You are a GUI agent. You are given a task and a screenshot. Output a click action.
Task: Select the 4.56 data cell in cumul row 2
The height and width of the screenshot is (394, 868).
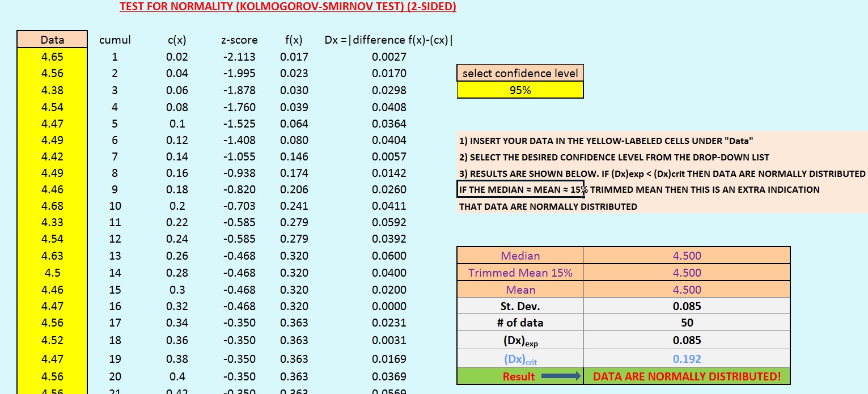pyautogui.click(x=52, y=73)
